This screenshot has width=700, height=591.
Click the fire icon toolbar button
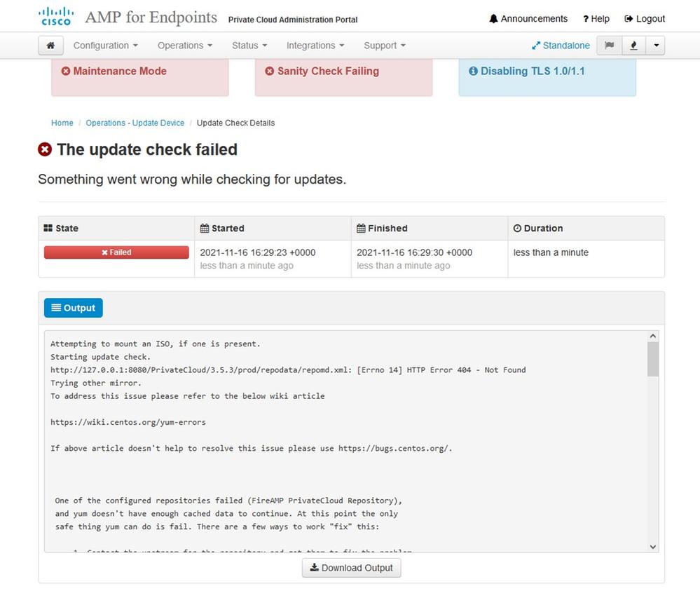tap(633, 46)
